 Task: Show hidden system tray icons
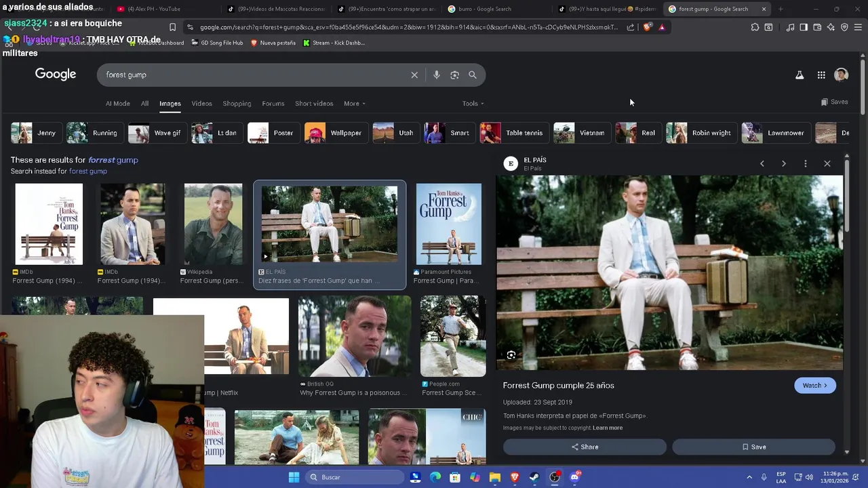point(749,477)
